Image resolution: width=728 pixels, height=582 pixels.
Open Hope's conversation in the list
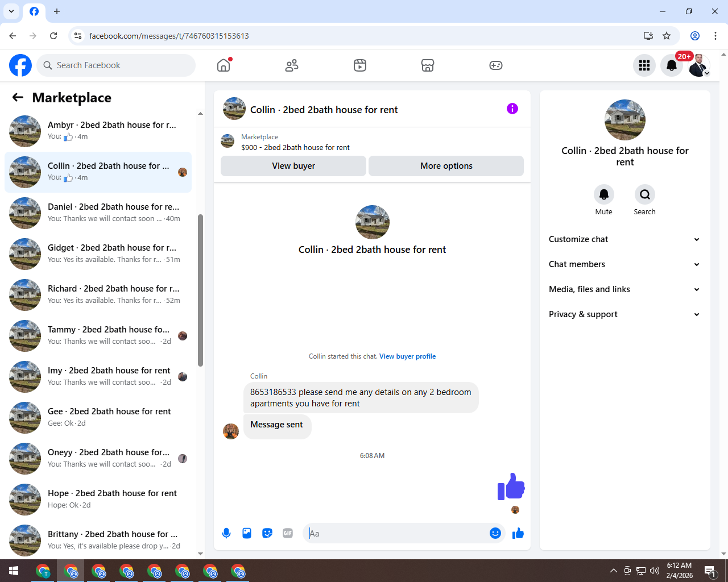[x=98, y=500]
